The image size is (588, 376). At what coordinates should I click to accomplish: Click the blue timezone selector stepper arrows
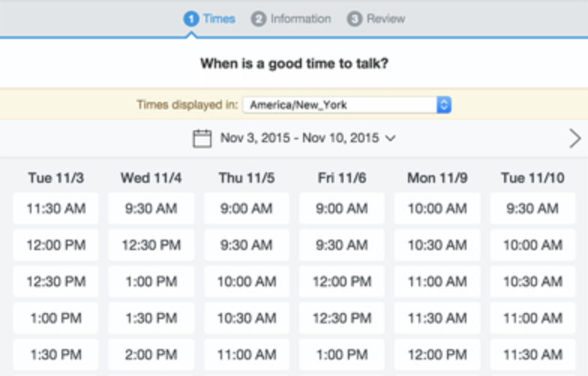click(x=444, y=105)
